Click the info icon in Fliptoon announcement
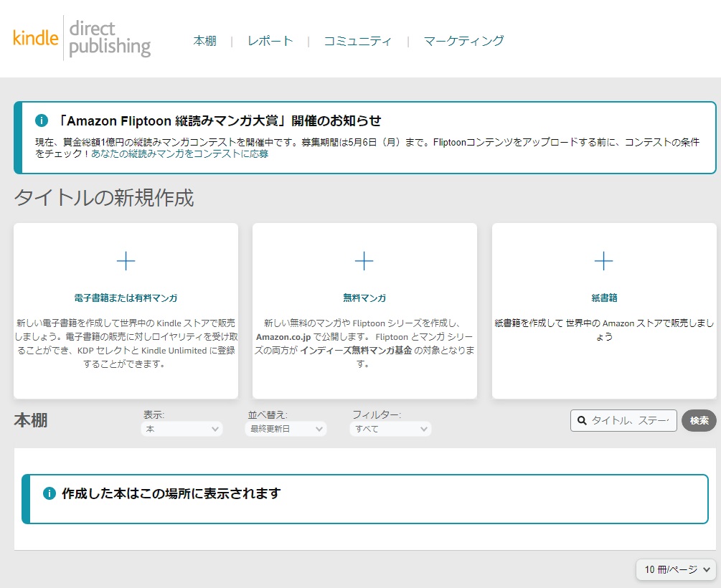 click(42, 120)
